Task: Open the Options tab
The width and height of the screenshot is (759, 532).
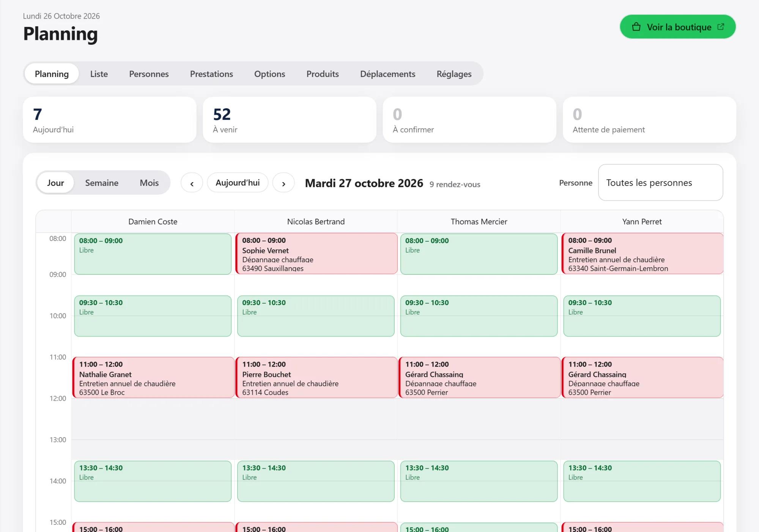Action: (269, 74)
